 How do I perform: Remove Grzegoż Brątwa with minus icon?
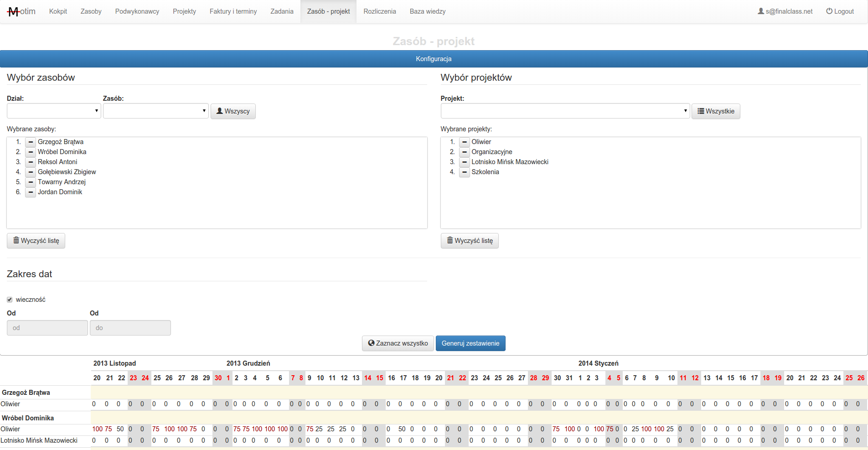(x=31, y=142)
